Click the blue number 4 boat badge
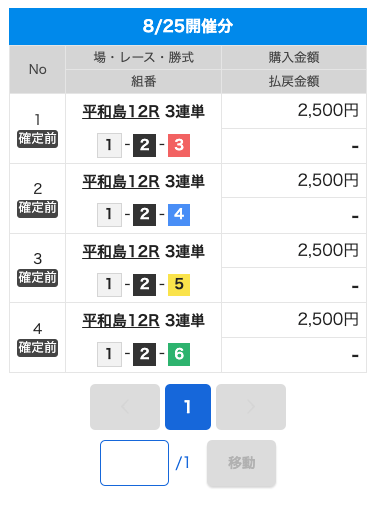The image size is (377, 507). pyautogui.click(x=179, y=215)
